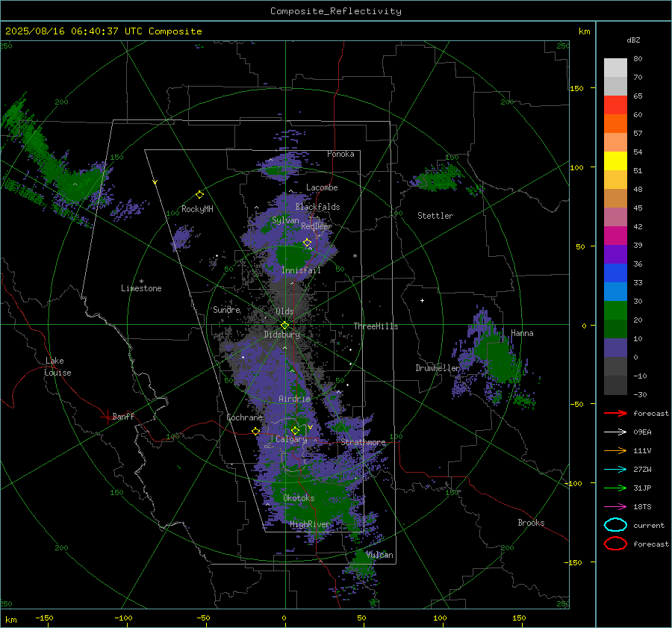Click the Stettler city label
The width and height of the screenshot is (672, 628).
click(x=435, y=216)
